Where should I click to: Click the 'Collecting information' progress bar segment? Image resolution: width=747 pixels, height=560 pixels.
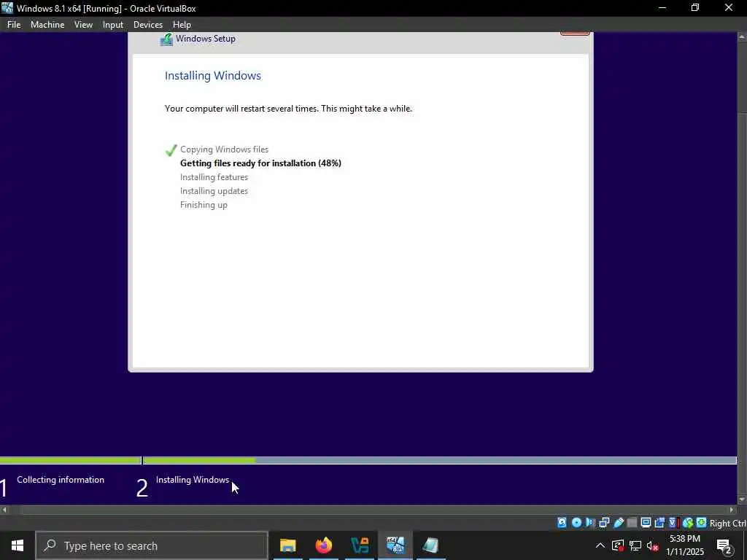[x=71, y=461]
